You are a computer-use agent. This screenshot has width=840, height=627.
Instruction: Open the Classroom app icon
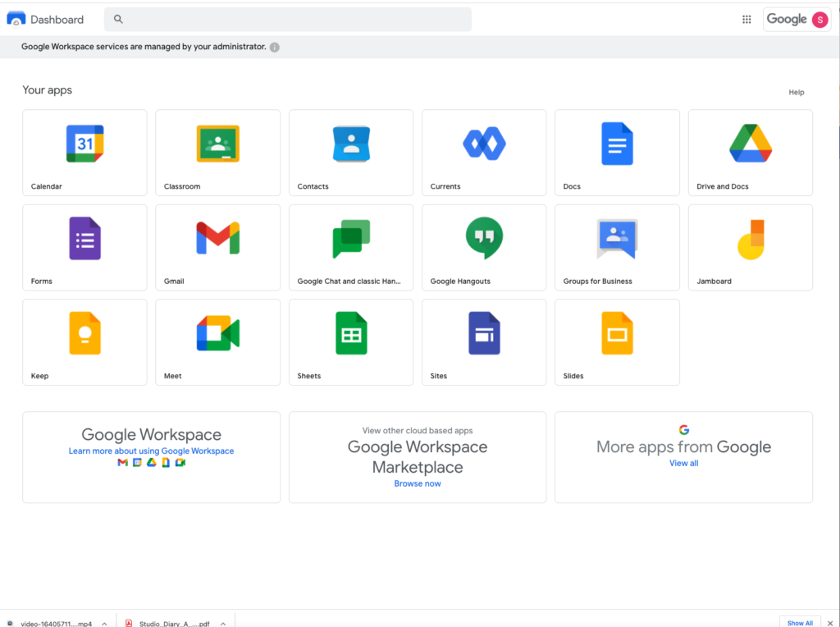pos(217,144)
